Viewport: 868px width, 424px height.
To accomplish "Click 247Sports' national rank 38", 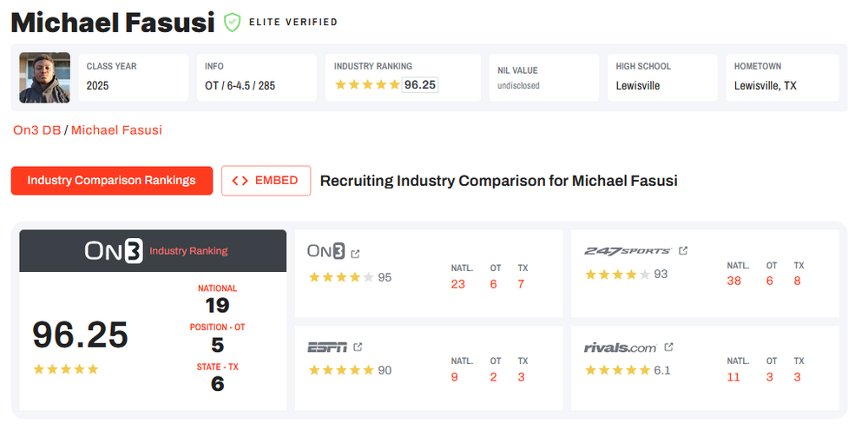I will pyautogui.click(x=734, y=281).
